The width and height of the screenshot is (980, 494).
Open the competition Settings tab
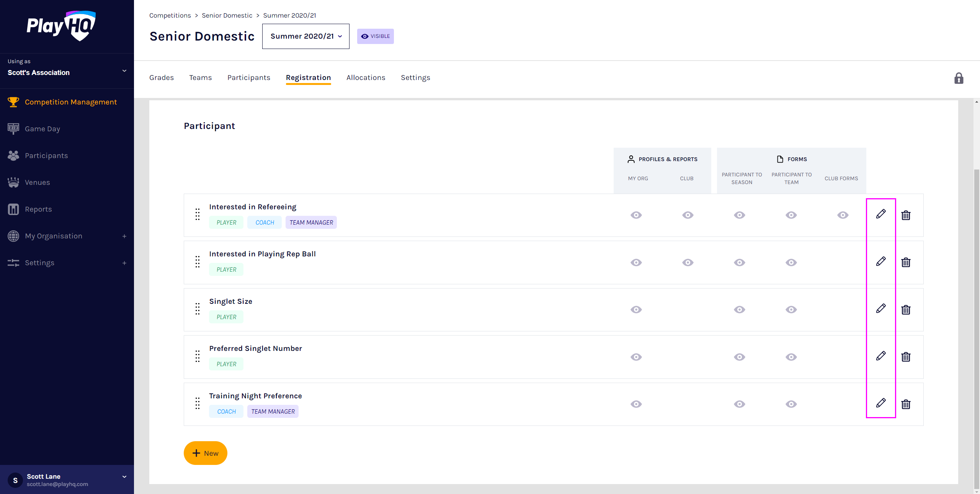[x=416, y=78]
